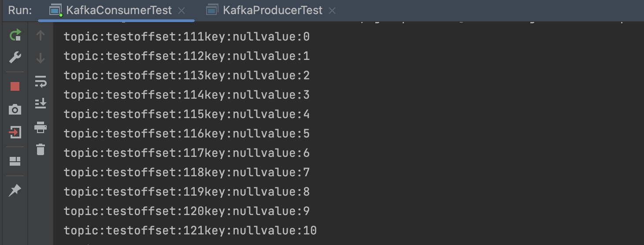Click the console line with offset:116

pos(187,134)
